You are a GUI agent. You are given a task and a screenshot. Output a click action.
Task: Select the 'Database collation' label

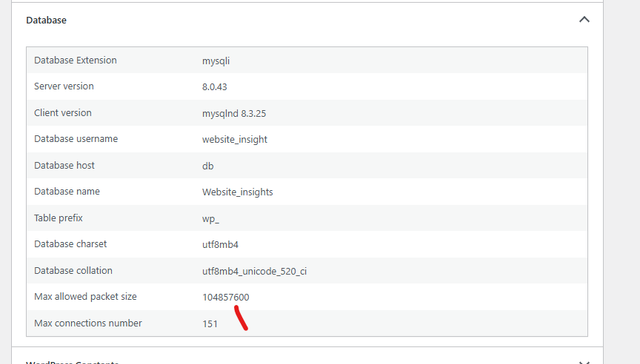pos(73,271)
